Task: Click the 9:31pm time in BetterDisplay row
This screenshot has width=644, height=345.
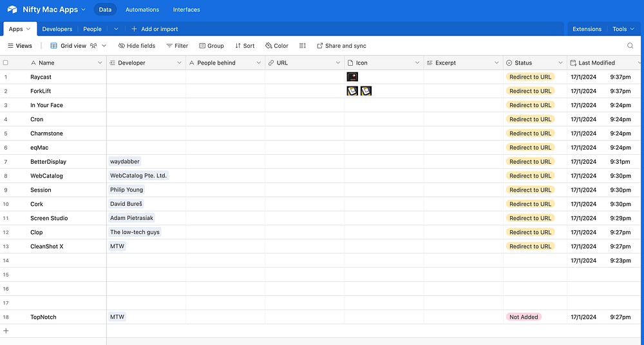Action: pos(620,162)
